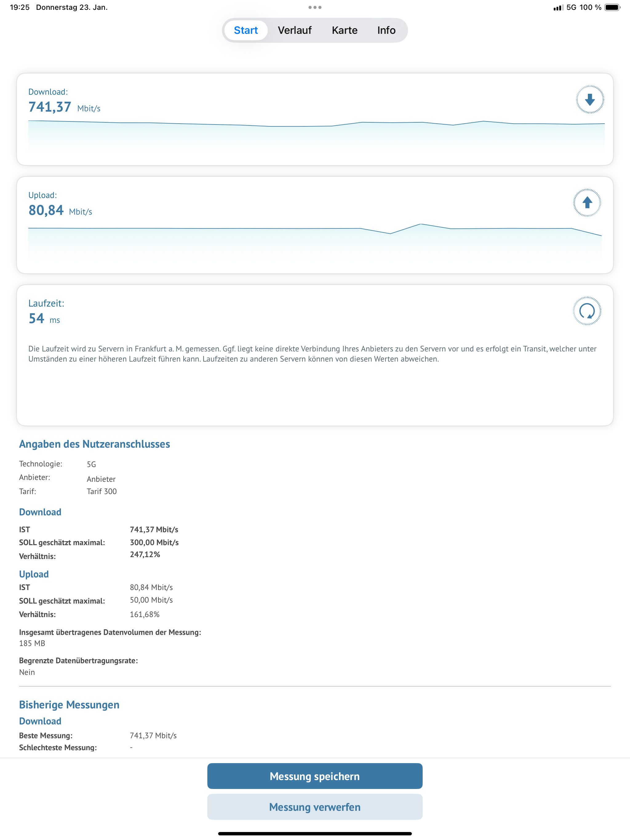
Task: Click the Messung speichern button
Action: [315, 776]
